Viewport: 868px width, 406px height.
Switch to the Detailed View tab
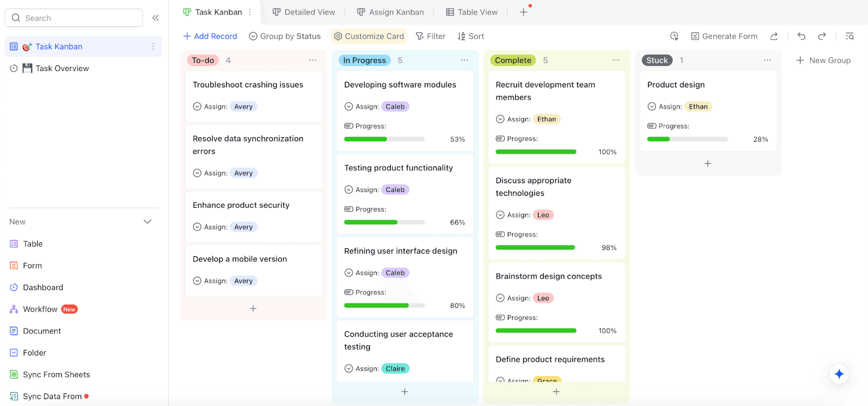[304, 12]
